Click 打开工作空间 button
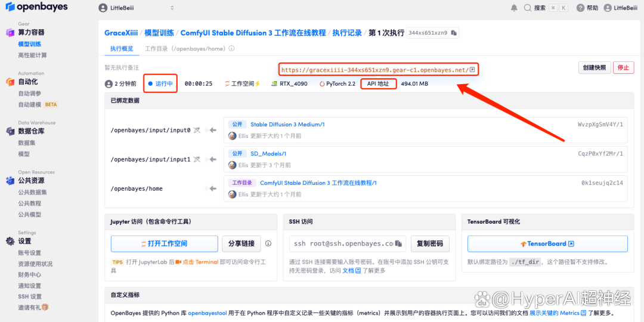The width and height of the screenshot is (644, 322). tap(165, 243)
